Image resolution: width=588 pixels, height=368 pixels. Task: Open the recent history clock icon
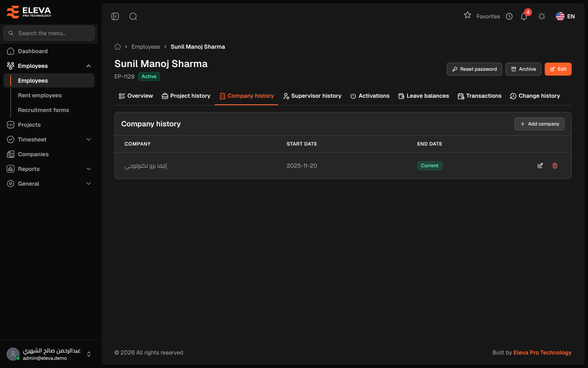coord(509,16)
